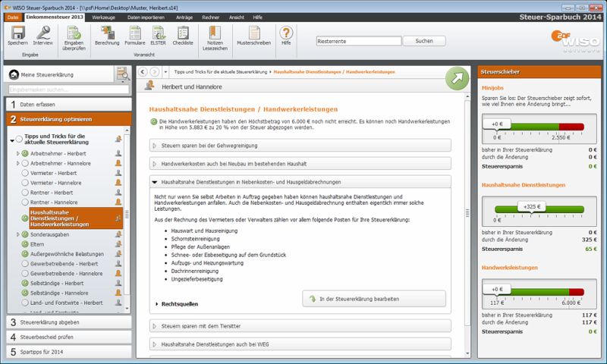Click the Hilfe question mark icon
The height and width of the screenshot is (364, 607).
click(x=286, y=33)
